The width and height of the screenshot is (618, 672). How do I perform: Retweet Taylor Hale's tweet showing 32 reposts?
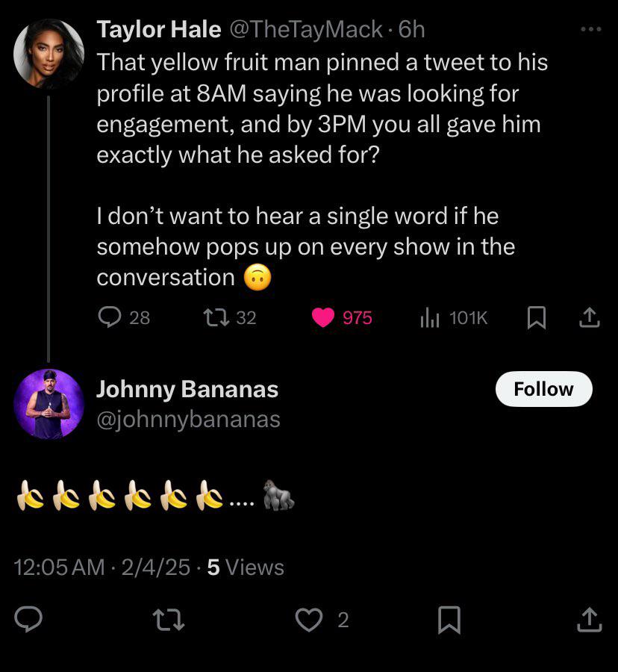[x=216, y=318]
